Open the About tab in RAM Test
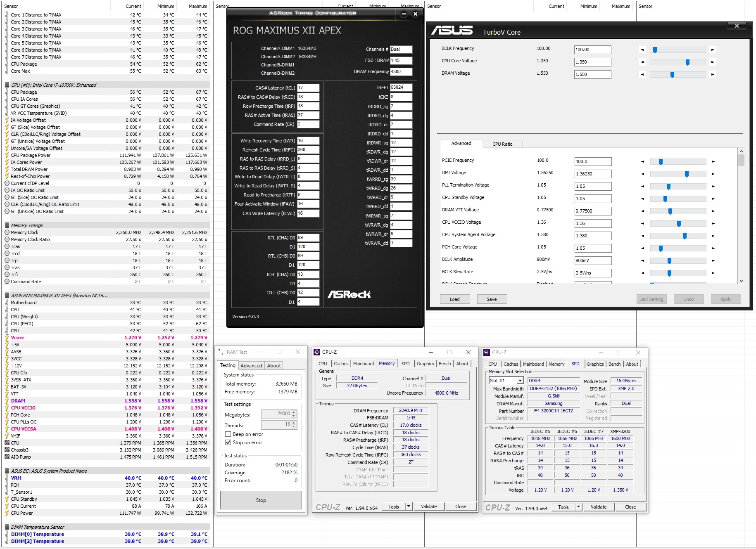 click(x=274, y=366)
